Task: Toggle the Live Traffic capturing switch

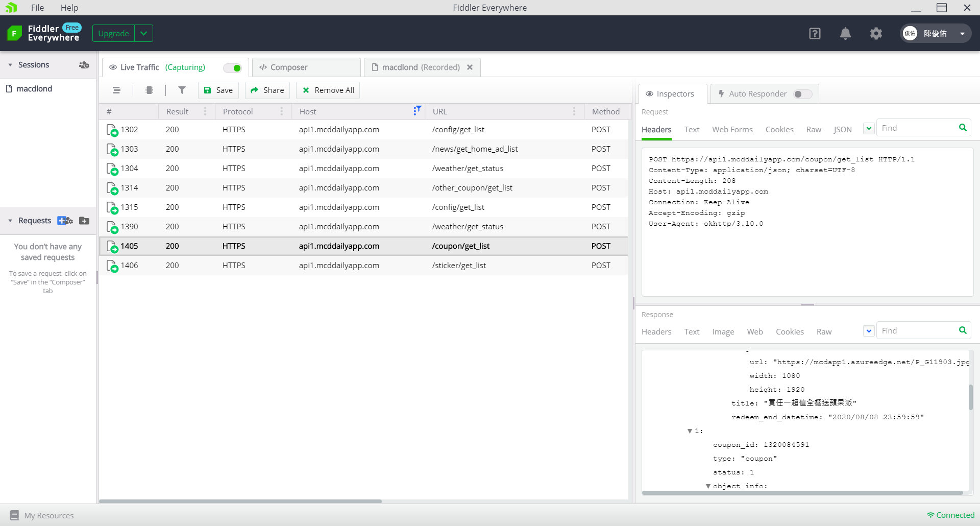Action: (x=233, y=68)
